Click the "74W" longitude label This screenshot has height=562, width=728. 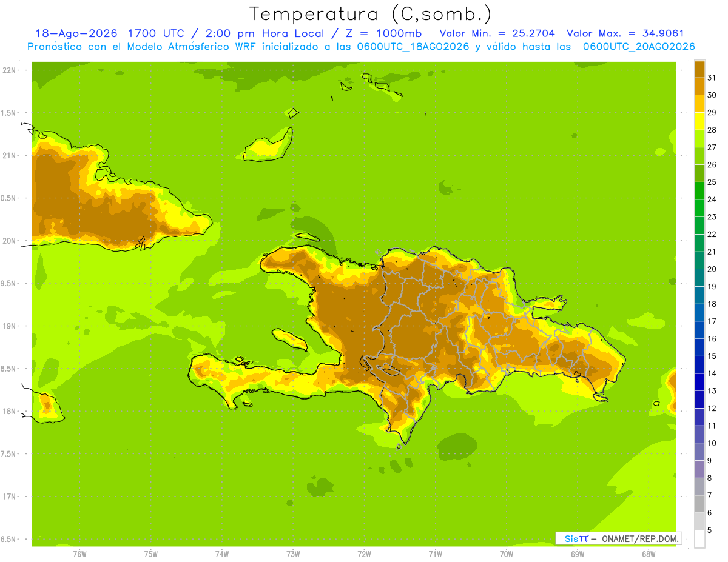click(x=222, y=554)
